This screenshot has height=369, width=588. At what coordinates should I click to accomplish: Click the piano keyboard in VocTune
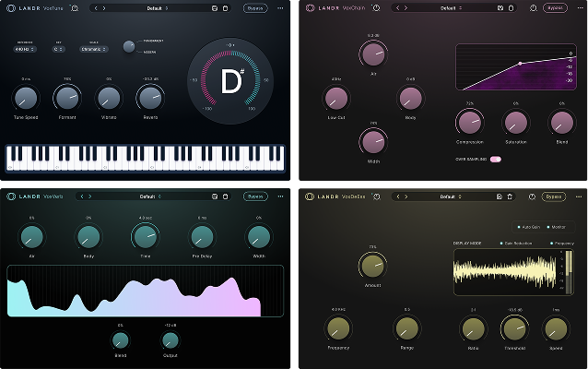[x=145, y=159]
